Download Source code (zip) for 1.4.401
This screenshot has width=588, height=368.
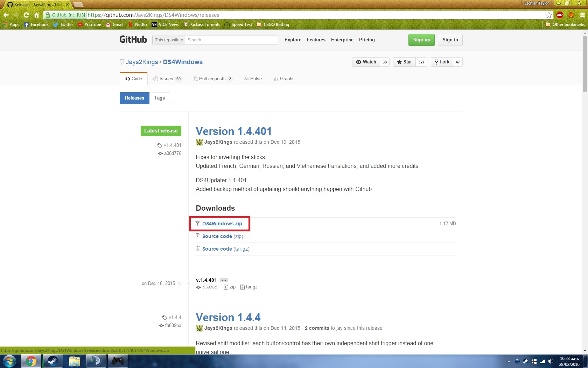[223, 236]
